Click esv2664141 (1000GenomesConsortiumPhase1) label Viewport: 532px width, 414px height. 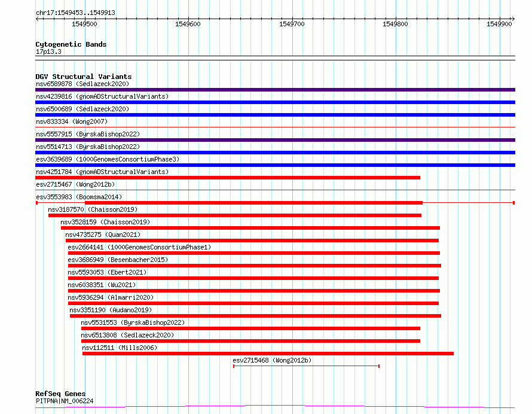139,247
